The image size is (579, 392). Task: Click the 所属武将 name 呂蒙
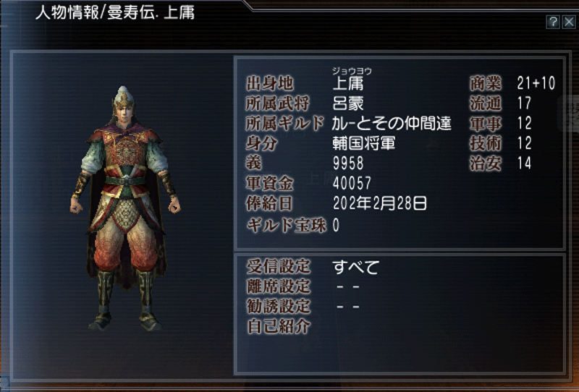tap(348, 103)
